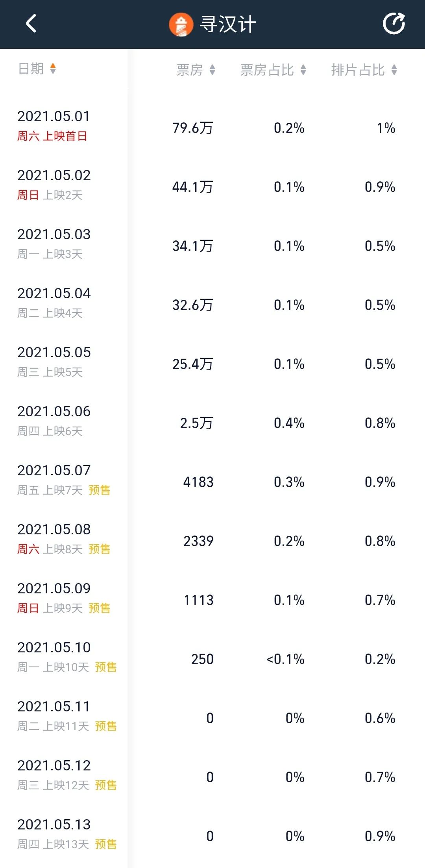Sort by the 排片占比 column label
425x868 pixels.
click(358, 70)
